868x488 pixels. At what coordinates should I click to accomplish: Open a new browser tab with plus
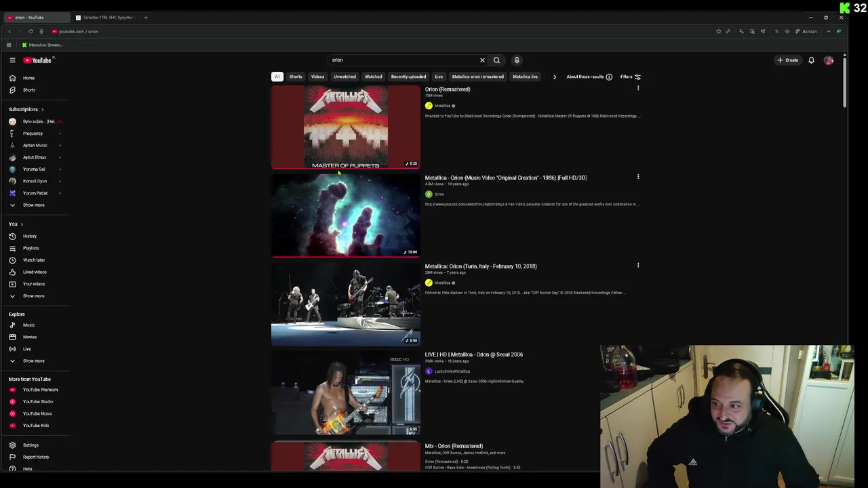click(146, 18)
